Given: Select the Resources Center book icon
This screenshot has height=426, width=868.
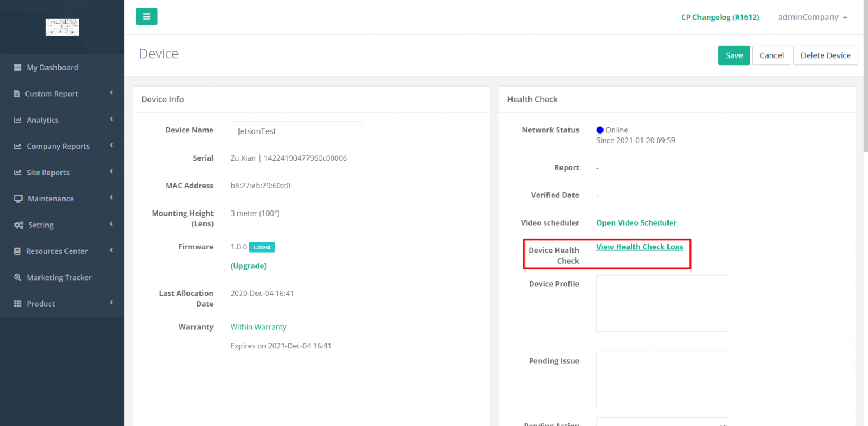Looking at the screenshot, I should pyautogui.click(x=17, y=251).
